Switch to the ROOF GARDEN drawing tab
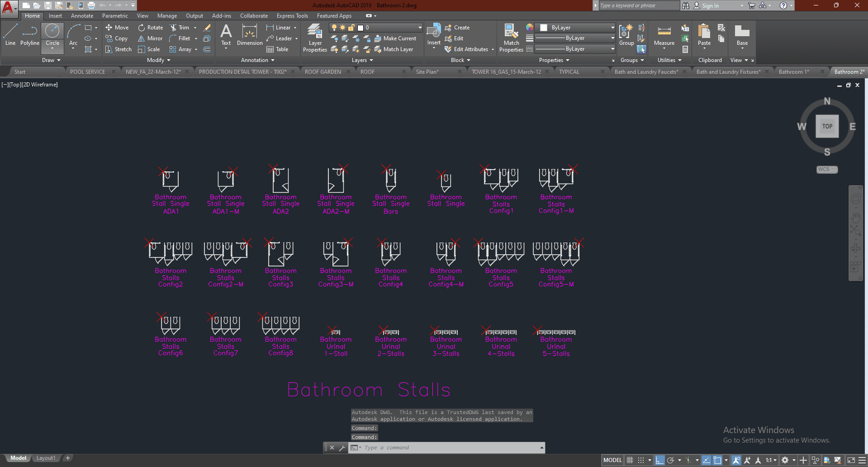Image resolution: width=868 pixels, height=467 pixels. pos(323,72)
